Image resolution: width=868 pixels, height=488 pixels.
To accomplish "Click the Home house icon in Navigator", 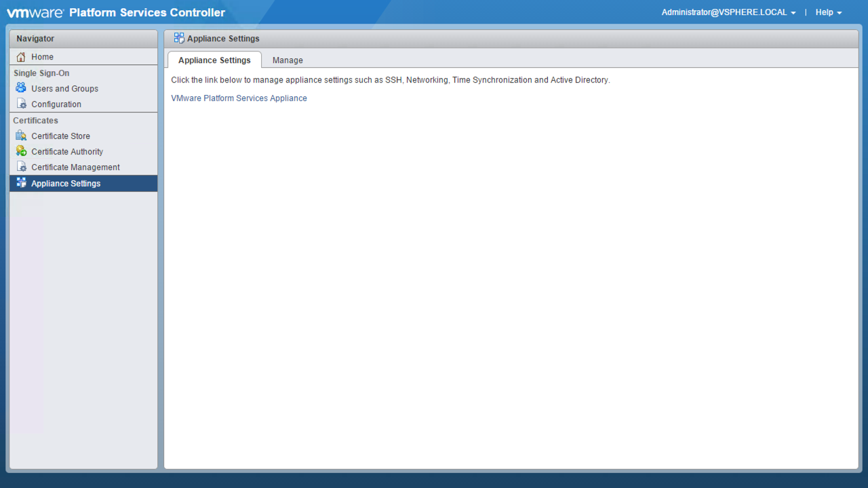I will pyautogui.click(x=21, y=57).
